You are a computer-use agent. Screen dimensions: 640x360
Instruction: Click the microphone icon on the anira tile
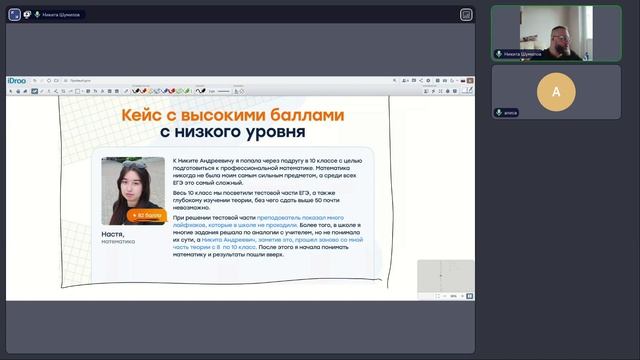tap(498, 112)
